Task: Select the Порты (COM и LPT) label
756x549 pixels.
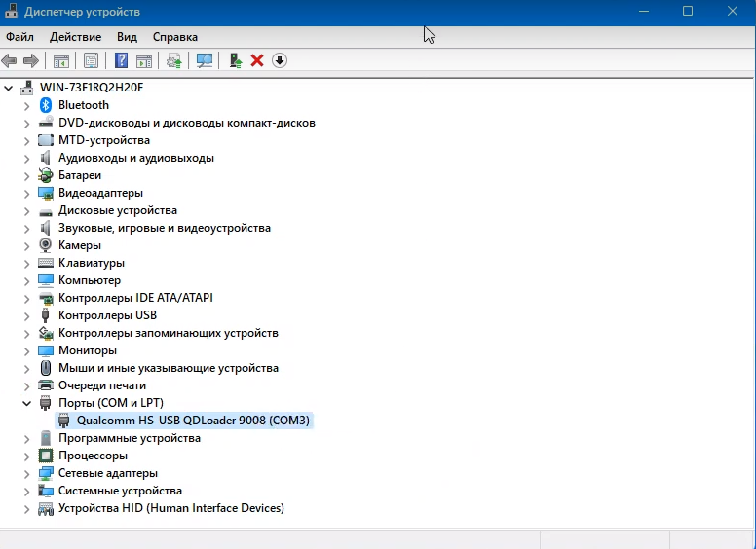Action: pos(111,403)
